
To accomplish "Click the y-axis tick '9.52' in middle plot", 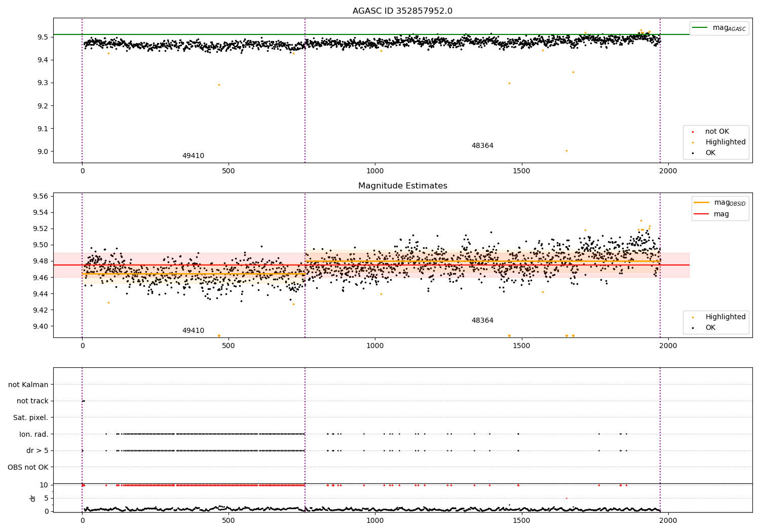I will point(41,229).
